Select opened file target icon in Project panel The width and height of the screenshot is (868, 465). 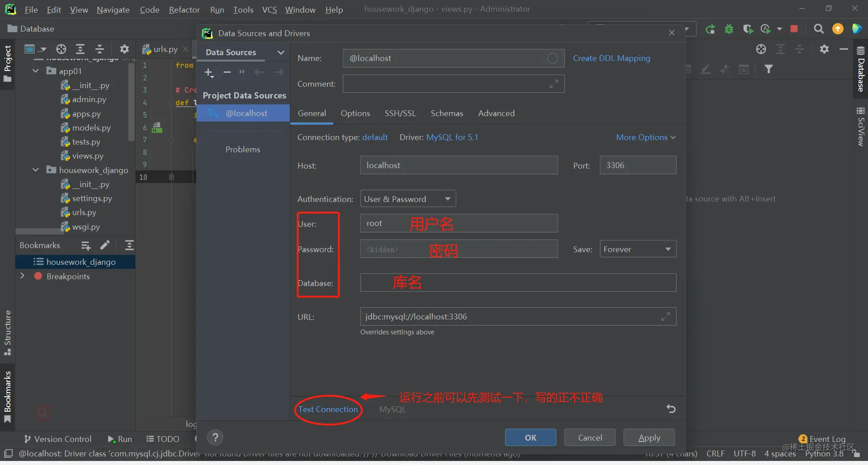(61, 49)
